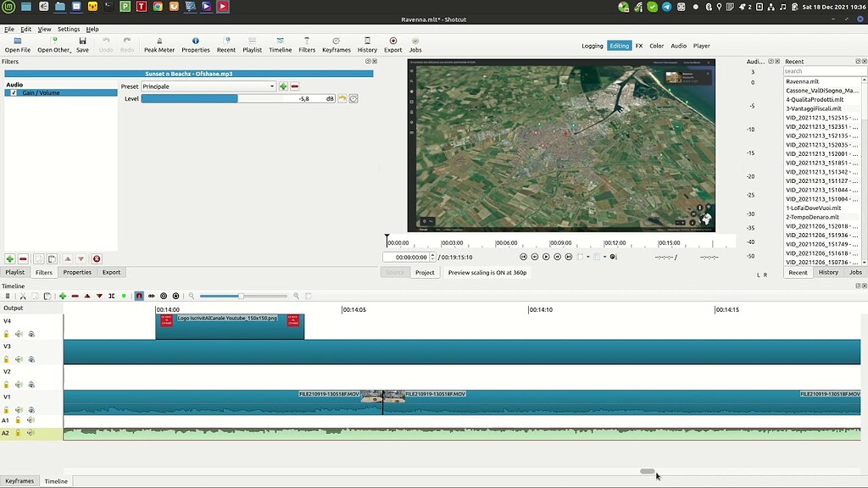
Task: Deselect filter with red circle icon
Action: [97, 259]
